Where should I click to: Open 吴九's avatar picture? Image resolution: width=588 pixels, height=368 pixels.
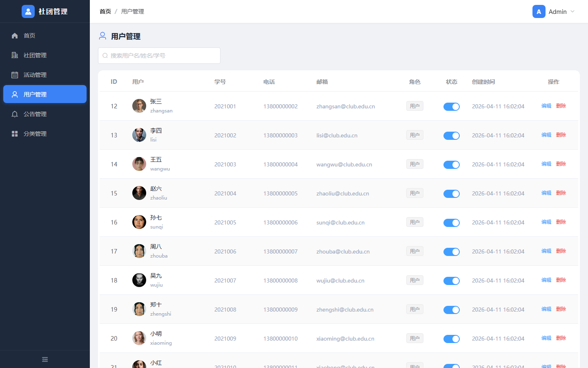[x=139, y=280]
